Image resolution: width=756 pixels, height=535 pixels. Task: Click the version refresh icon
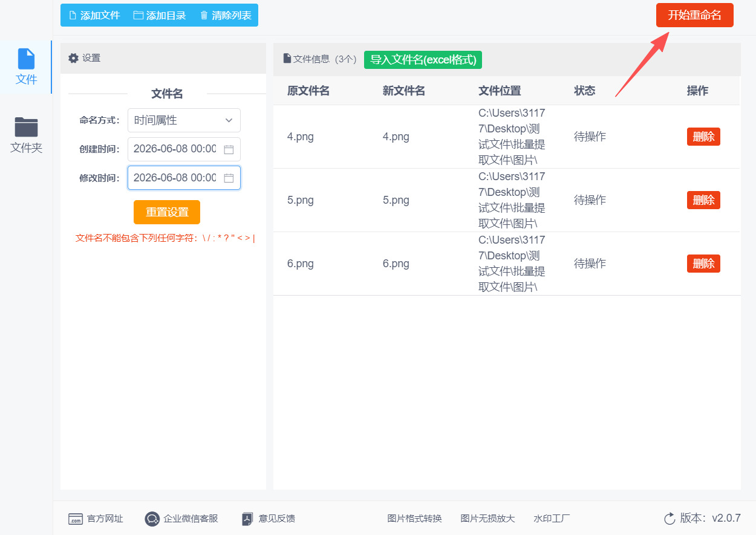tap(670, 519)
